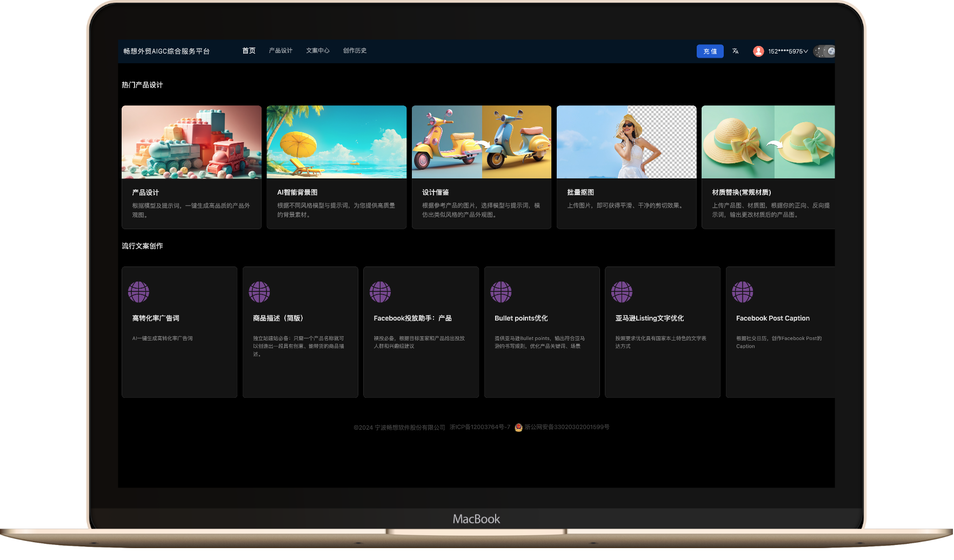
Task: Open the 浙ICP备12003764号-7 footer link
Action: (480, 427)
